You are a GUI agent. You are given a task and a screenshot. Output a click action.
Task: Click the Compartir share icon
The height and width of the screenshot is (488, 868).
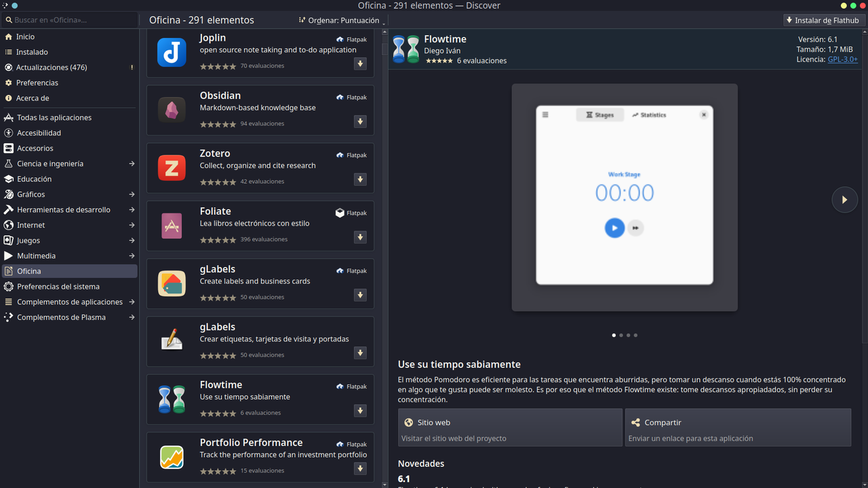pos(635,422)
